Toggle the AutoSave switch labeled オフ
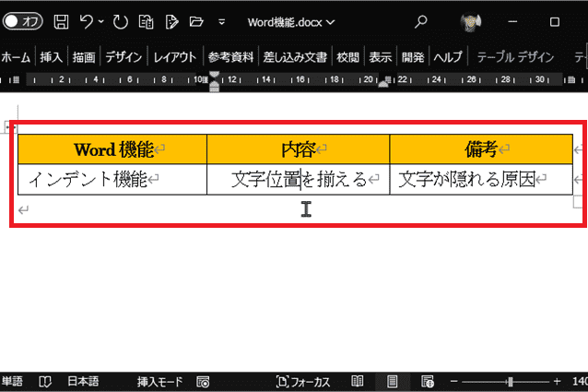 pyautogui.click(x=22, y=22)
